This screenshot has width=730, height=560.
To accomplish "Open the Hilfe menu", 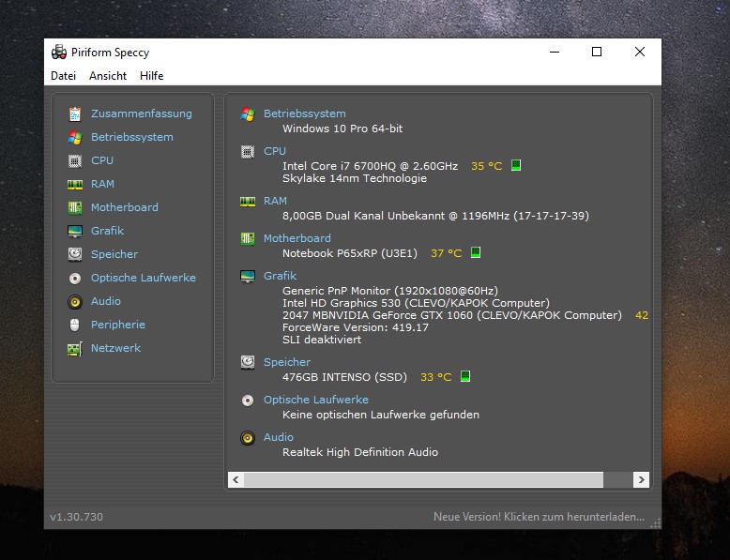I will (152, 75).
